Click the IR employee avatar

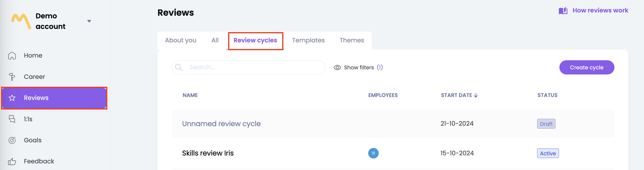click(373, 153)
